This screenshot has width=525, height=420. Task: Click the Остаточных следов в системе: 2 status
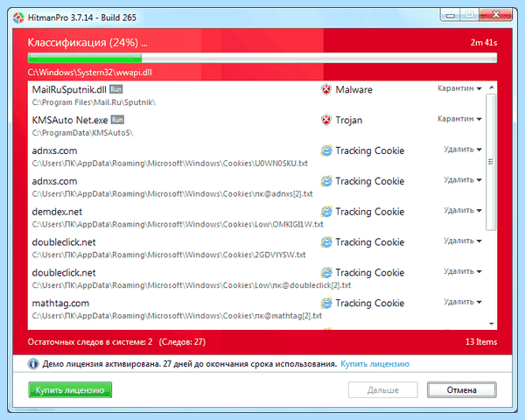pyautogui.click(x=90, y=342)
